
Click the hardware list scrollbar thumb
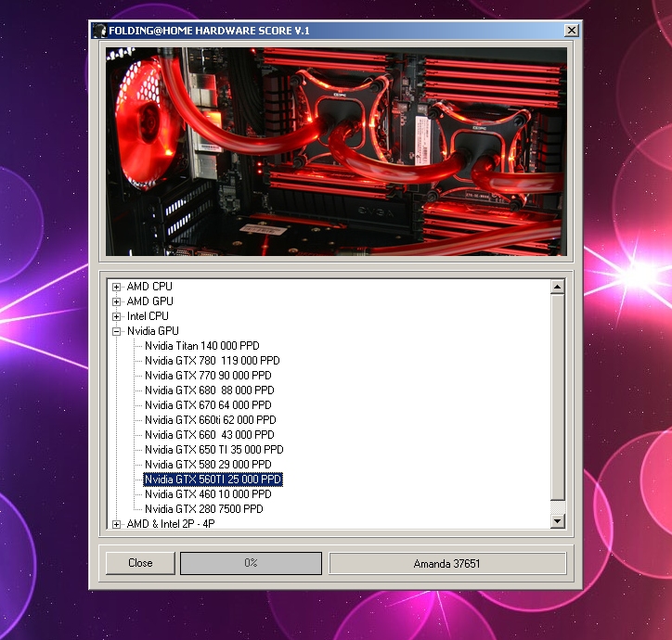tap(557, 397)
